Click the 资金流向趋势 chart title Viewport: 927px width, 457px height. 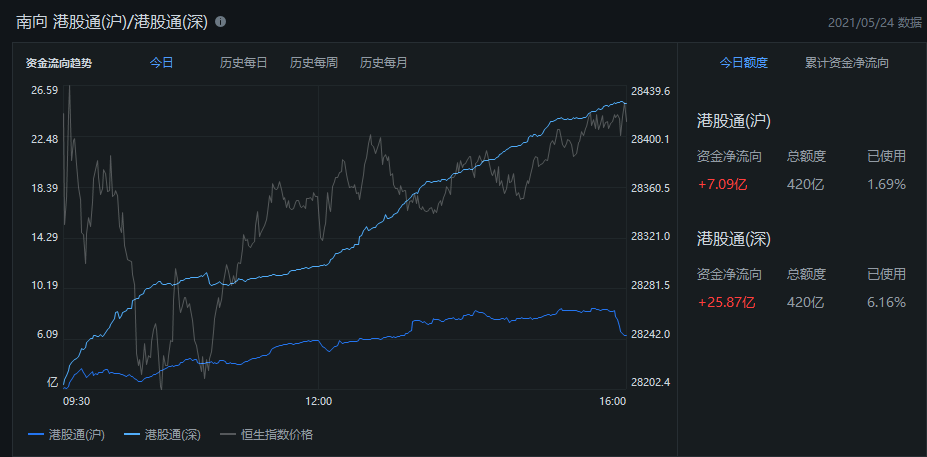[59, 63]
